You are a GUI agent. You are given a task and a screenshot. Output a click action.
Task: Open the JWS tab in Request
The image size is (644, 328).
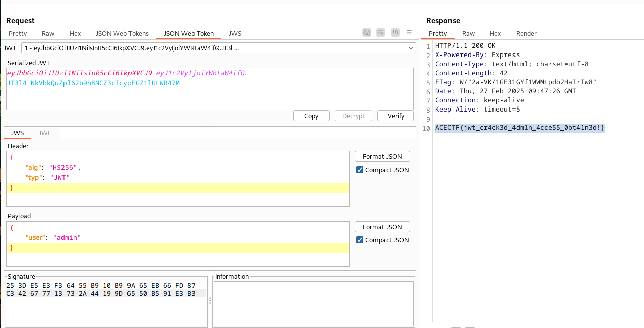click(235, 34)
